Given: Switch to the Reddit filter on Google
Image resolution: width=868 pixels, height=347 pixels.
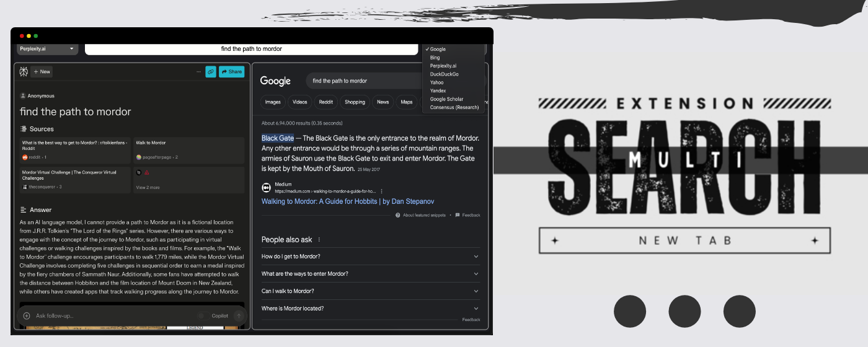Looking at the screenshot, I should coord(326,102).
